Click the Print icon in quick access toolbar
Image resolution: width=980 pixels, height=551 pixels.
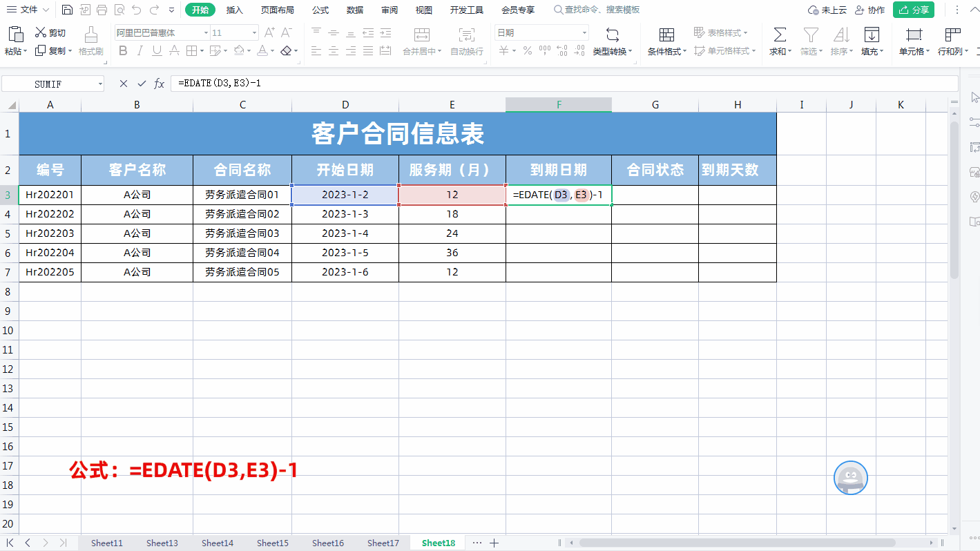click(x=102, y=10)
